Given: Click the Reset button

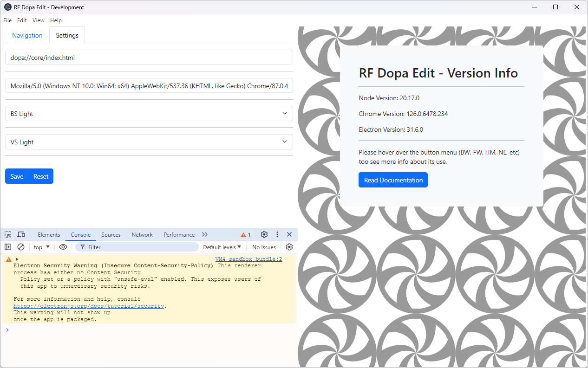Looking at the screenshot, I should [x=41, y=176].
